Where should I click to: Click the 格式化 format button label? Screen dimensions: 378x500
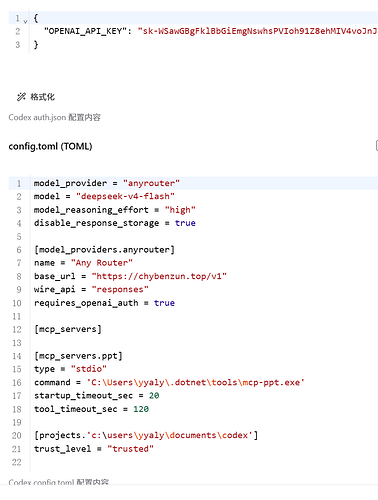pos(42,97)
